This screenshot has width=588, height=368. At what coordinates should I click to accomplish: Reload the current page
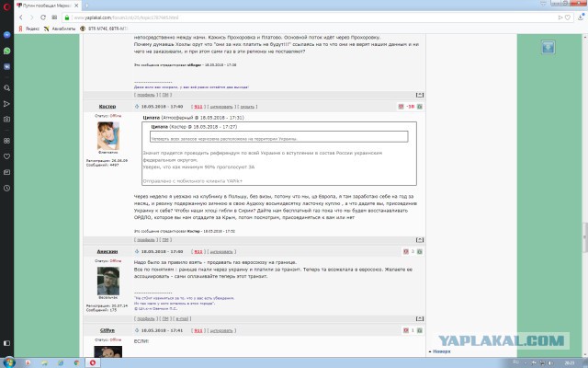click(x=43, y=17)
